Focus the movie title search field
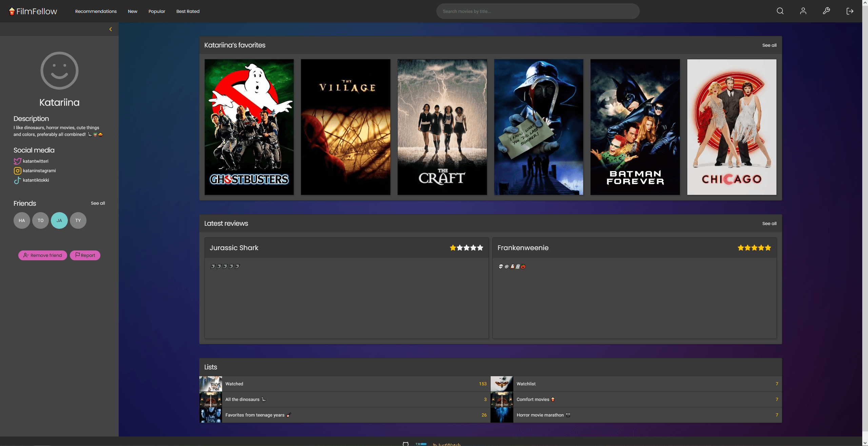 click(538, 11)
